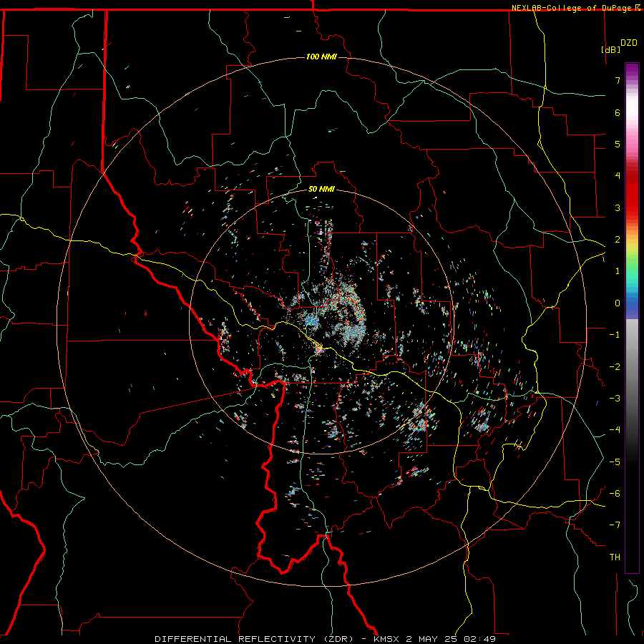The height and width of the screenshot is (644, 644).
Task: Click the ZDR color bar legend
Action: [x=632, y=318]
